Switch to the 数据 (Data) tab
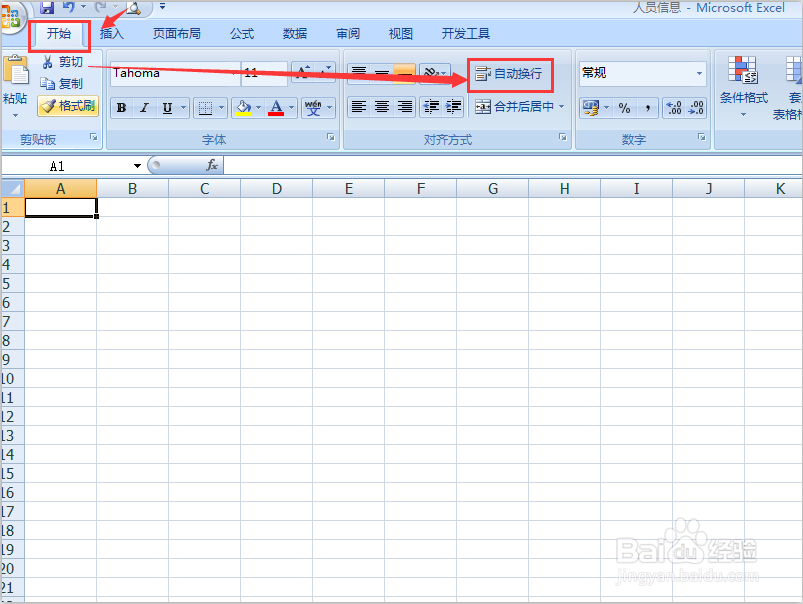The height and width of the screenshot is (604, 803). coord(295,34)
